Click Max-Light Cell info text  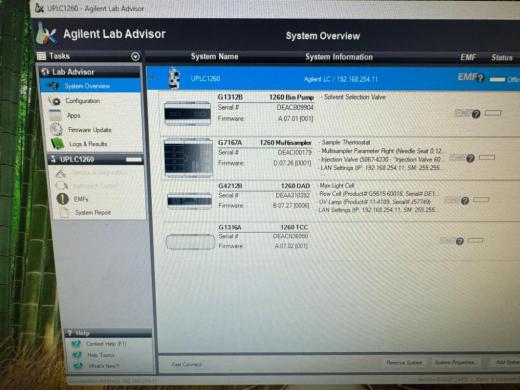pos(336,185)
